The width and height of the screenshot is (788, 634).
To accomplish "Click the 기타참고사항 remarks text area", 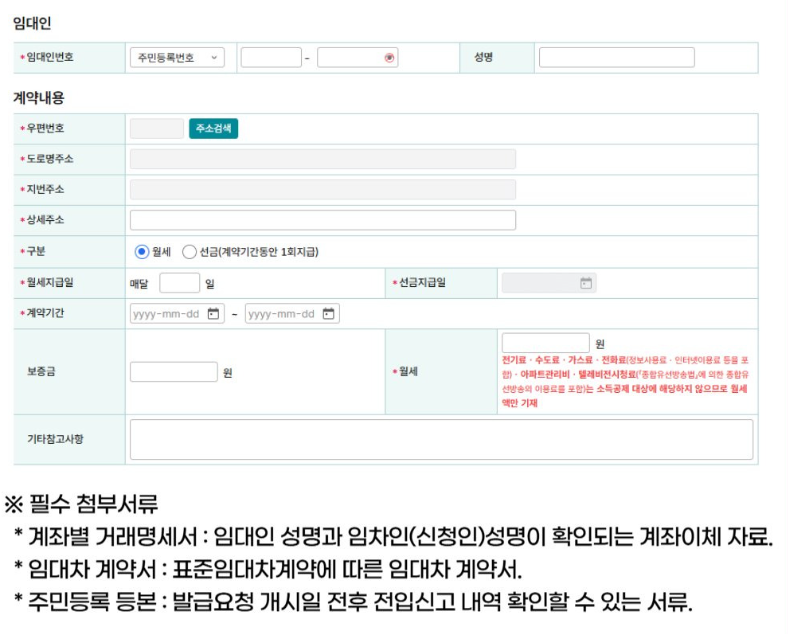I will coord(441,440).
